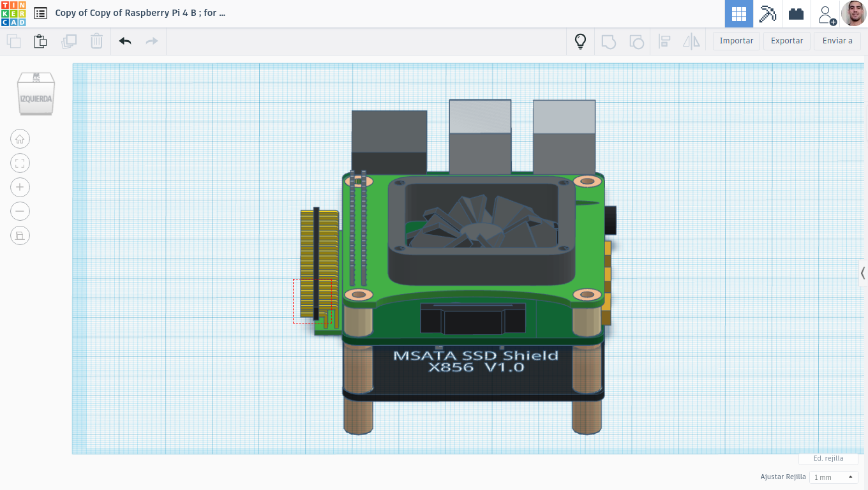Screen dimensions: 868x490
Task: Click the Importar button
Action: click(x=737, y=41)
